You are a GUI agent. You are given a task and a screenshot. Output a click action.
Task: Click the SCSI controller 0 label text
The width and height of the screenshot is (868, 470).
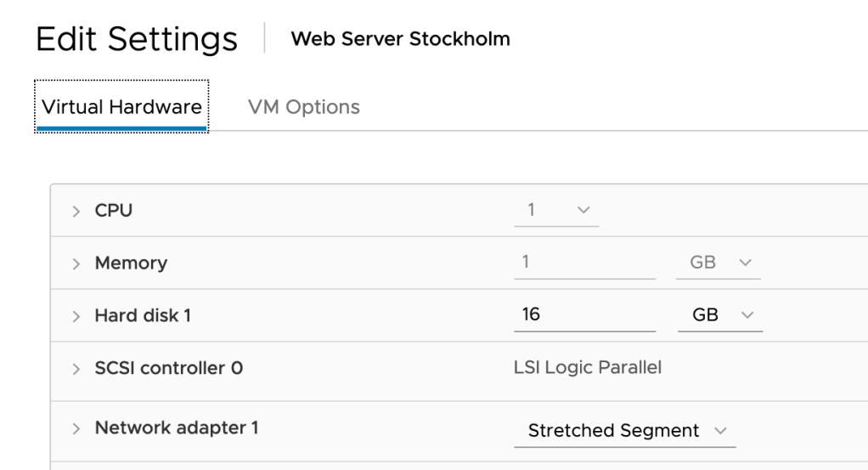(168, 369)
